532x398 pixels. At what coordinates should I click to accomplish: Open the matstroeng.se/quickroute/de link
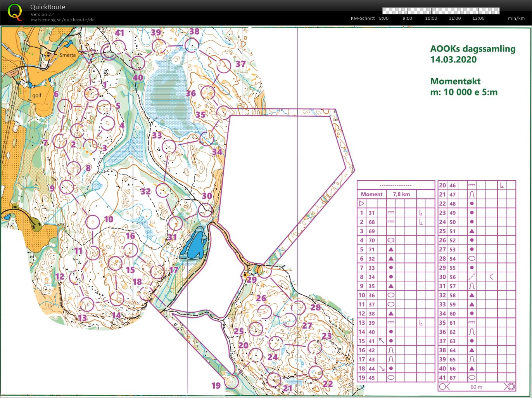pyautogui.click(x=62, y=20)
